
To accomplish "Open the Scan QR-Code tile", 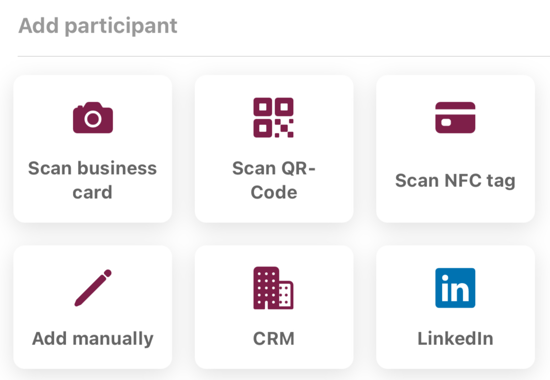I will tap(274, 149).
